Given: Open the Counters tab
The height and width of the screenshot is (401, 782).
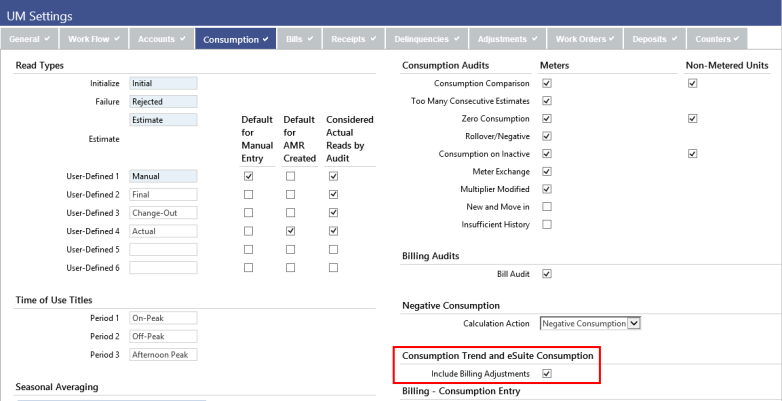Looking at the screenshot, I should [x=715, y=39].
